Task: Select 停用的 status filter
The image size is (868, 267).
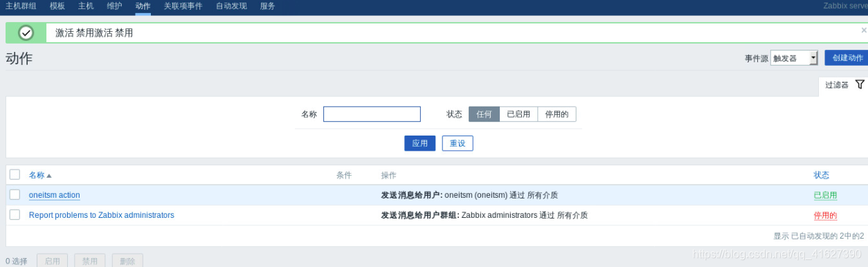Action: tap(557, 114)
